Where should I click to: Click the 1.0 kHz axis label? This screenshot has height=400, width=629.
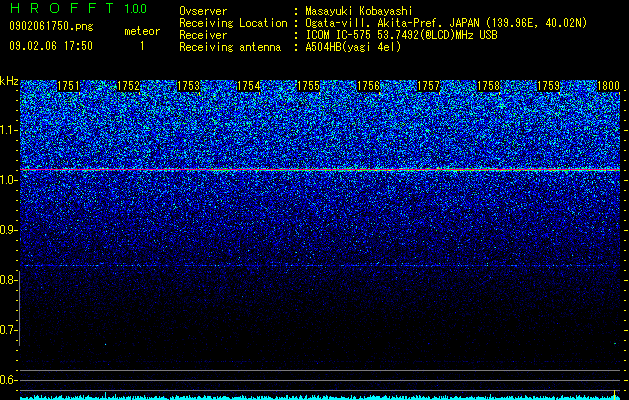pos(9,181)
